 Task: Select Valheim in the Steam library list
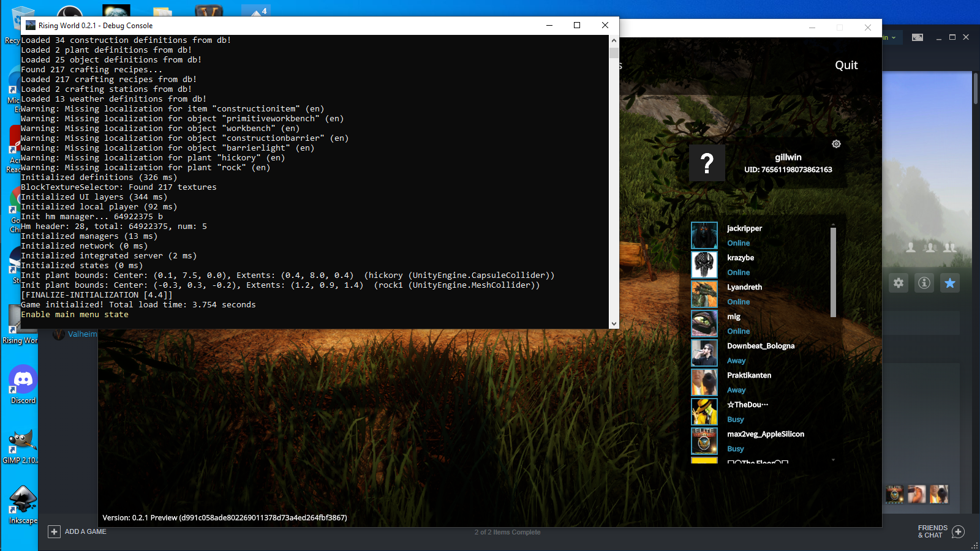[x=82, y=334]
